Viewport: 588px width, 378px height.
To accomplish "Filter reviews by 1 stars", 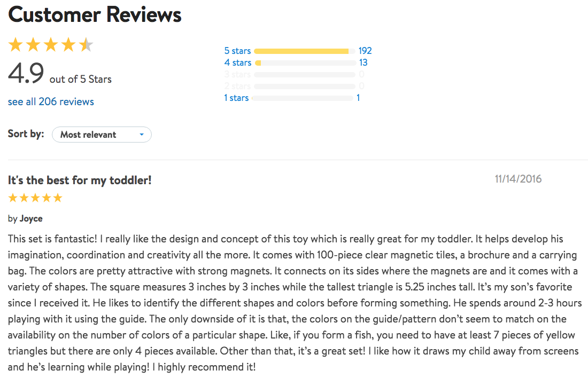I will click(x=236, y=98).
